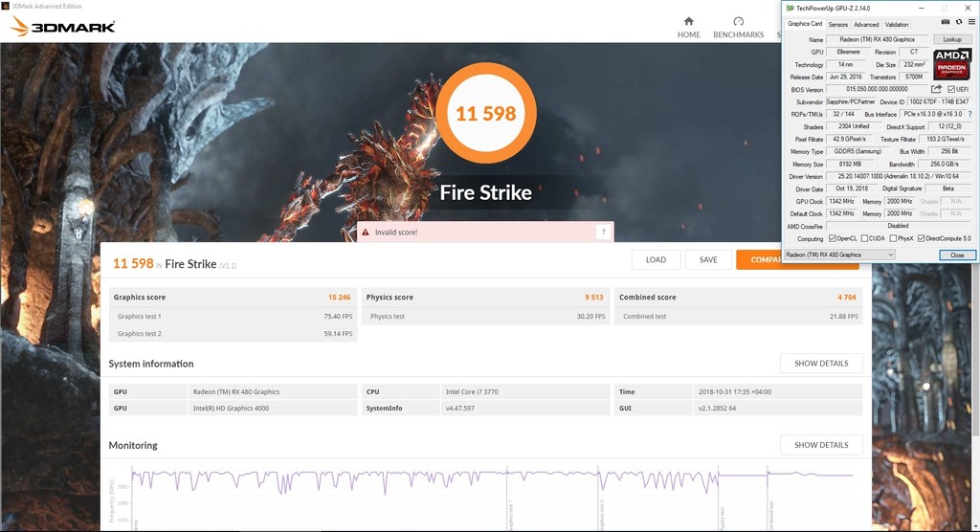Click the BIOS Version field in GPU-Z

coord(877,89)
